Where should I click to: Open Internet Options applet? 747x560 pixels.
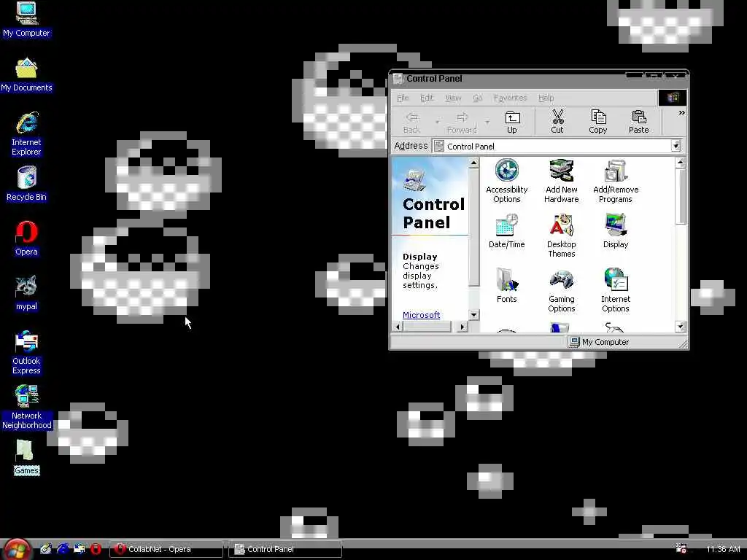coord(616,290)
